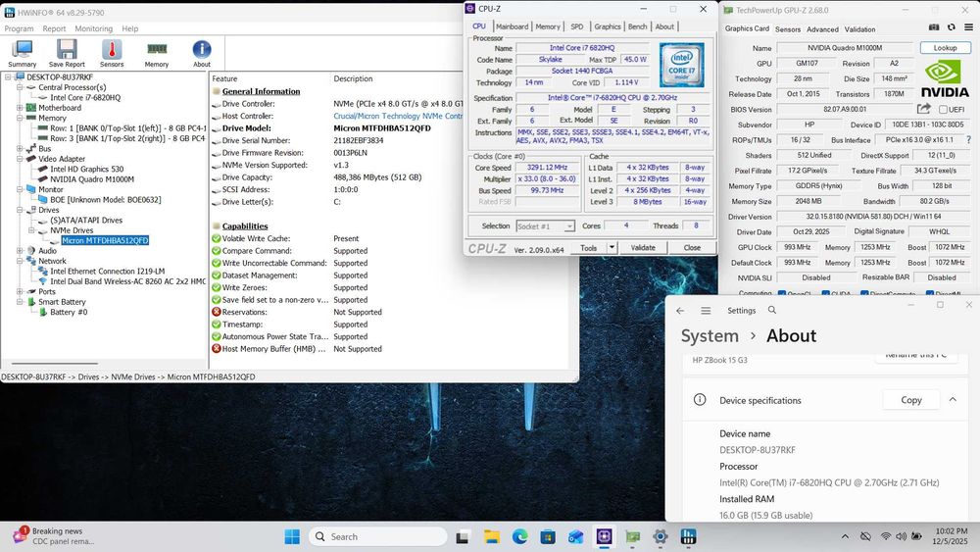Expand Ports tree node
This screenshot has width=980, height=552.
point(20,291)
